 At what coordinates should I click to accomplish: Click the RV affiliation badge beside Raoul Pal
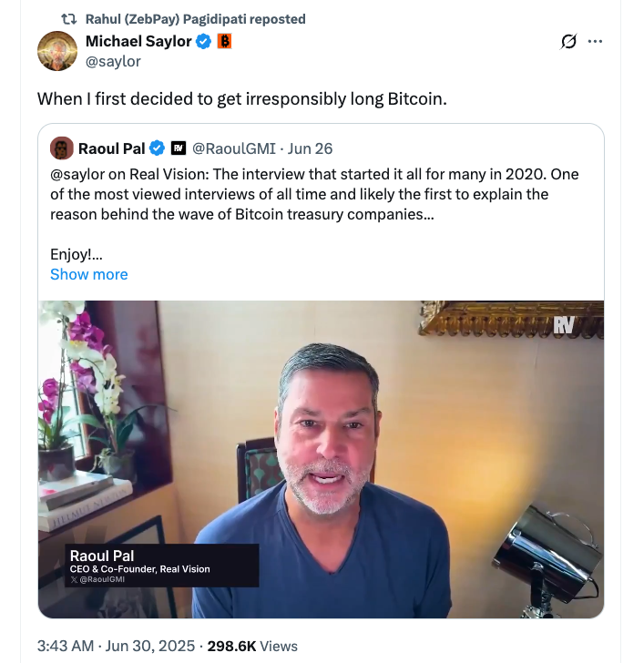pyautogui.click(x=179, y=148)
